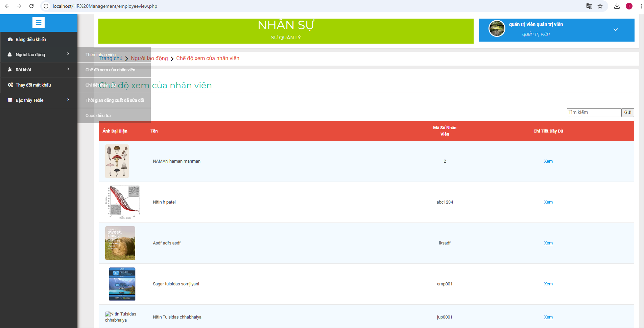Expand the Người lao động submenu chevron
644x328 pixels.
coord(68,54)
